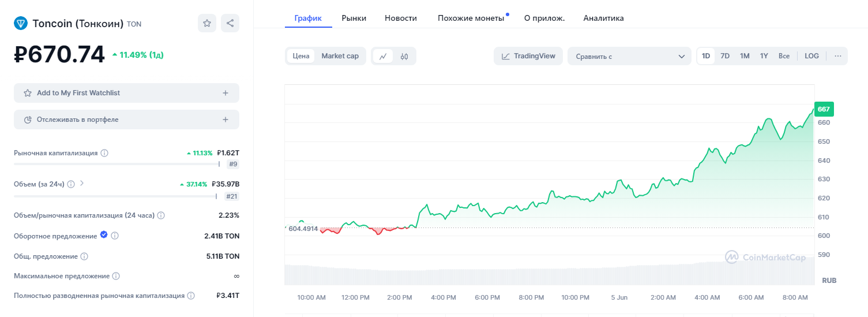Switch to the Новости tab
This screenshot has width=868, height=317.
point(401,18)
